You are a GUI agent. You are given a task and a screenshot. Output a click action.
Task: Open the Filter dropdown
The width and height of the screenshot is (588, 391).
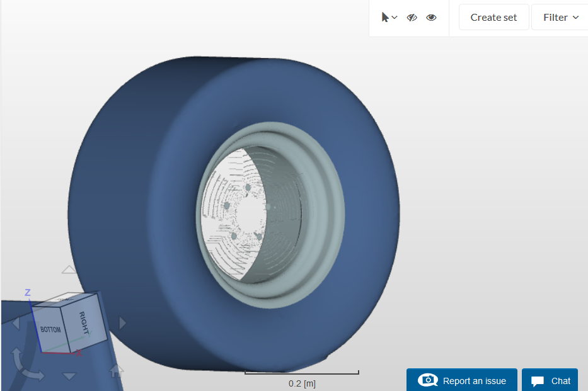(x=561, y=17)
